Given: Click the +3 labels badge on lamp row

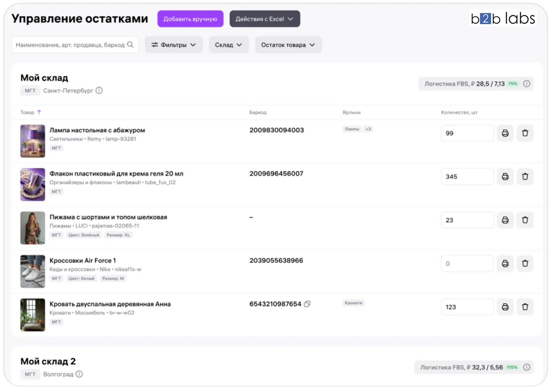Looking at the screenshot, I should (x=368, y=129).
